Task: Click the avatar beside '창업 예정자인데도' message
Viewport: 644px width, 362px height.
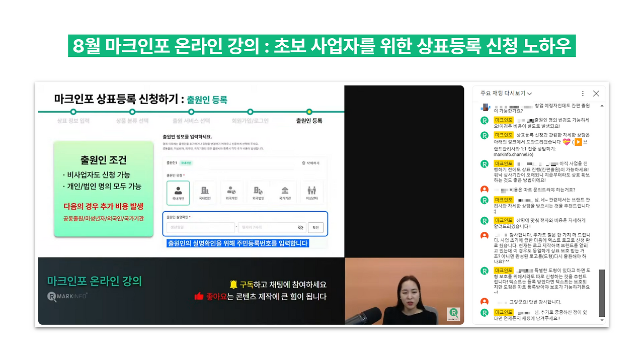Action: 485,107
